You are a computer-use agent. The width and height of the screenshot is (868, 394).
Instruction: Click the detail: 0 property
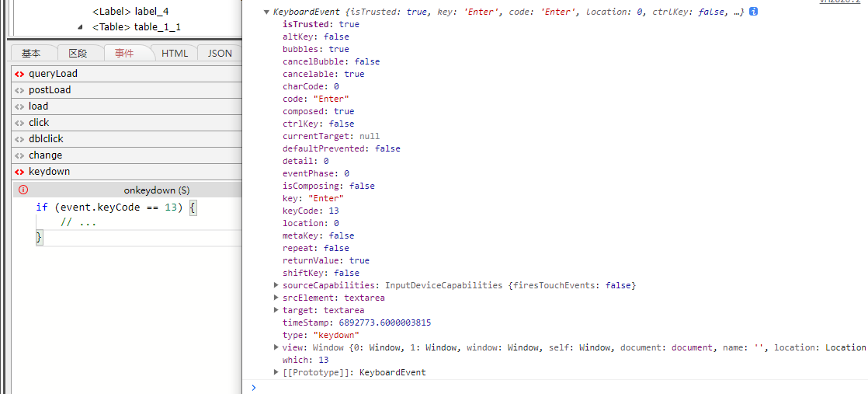pyautogui.click(x=306, y=161)
